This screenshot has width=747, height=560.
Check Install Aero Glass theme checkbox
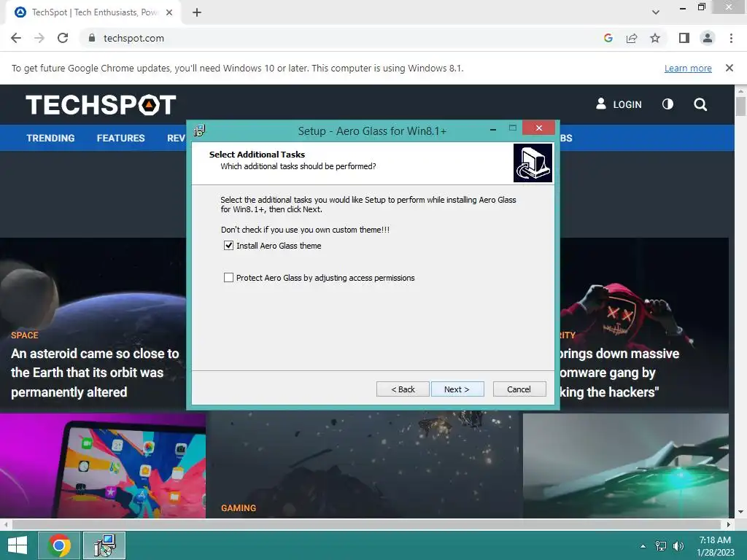pyautogui.click(x=228, y=246)
